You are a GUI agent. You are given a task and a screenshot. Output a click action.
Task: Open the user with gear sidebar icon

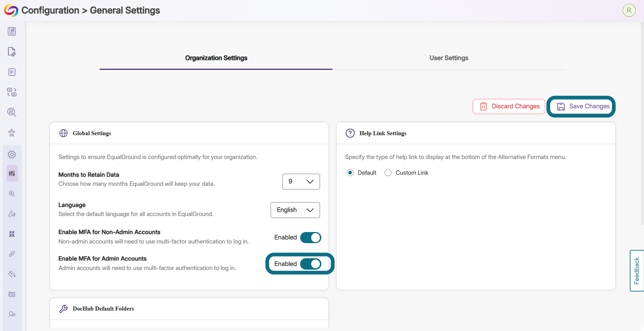tap(12, 314)
